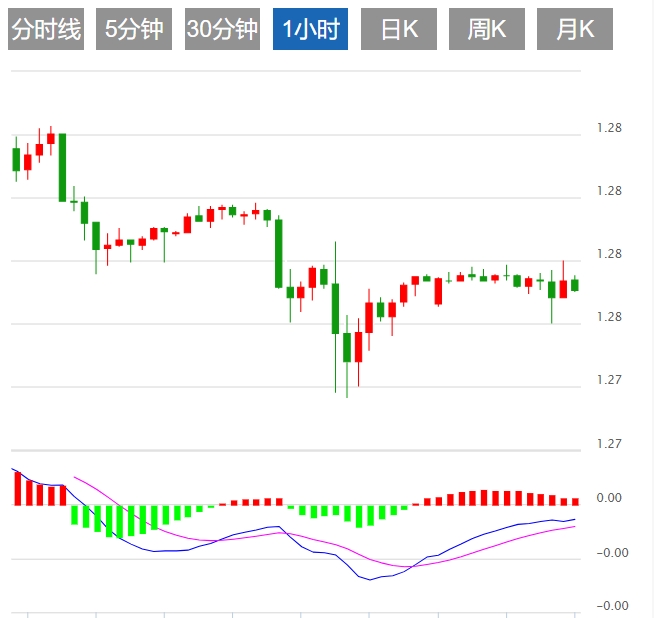Click the active 1小时 tab

point(309,30)
